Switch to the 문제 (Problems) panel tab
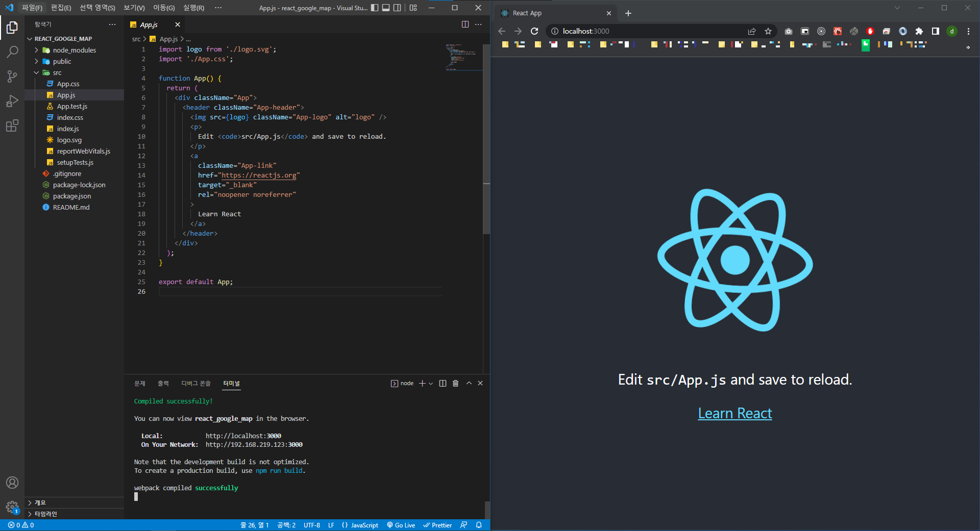Image resolution: width=980 pixels, height=531 pixels. coord(140,383)
